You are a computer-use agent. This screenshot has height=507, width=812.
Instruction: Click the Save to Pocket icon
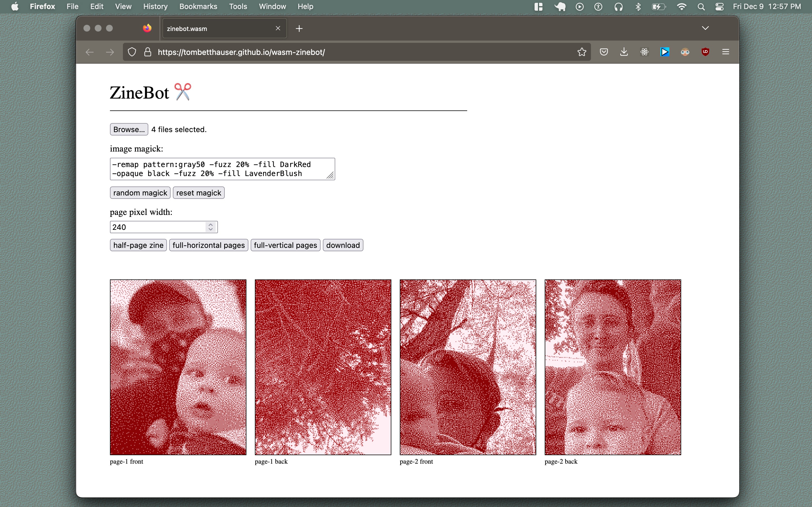[604, 52]
